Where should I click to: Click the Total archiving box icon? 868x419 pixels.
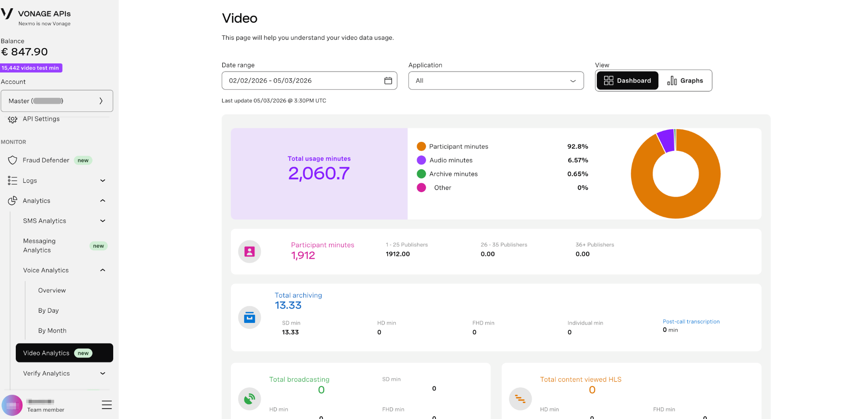pyautogui.click(x=249, y=318)
